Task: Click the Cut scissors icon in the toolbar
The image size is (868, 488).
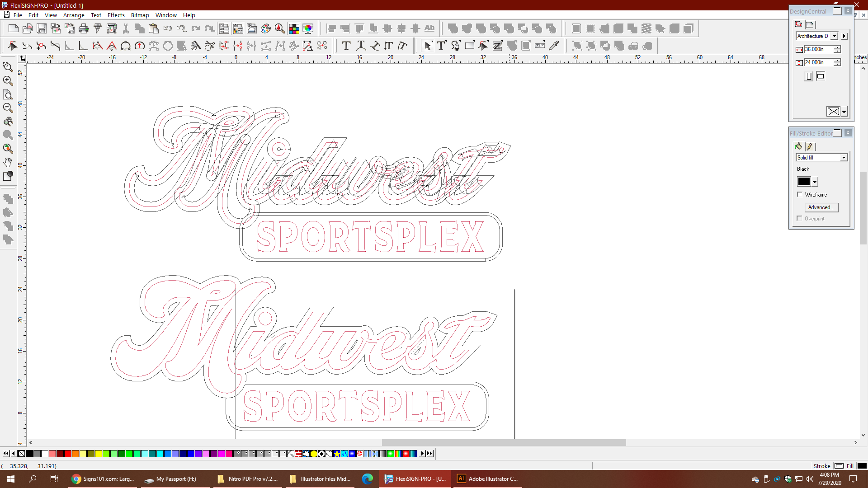Action: (x=126, y=29)
